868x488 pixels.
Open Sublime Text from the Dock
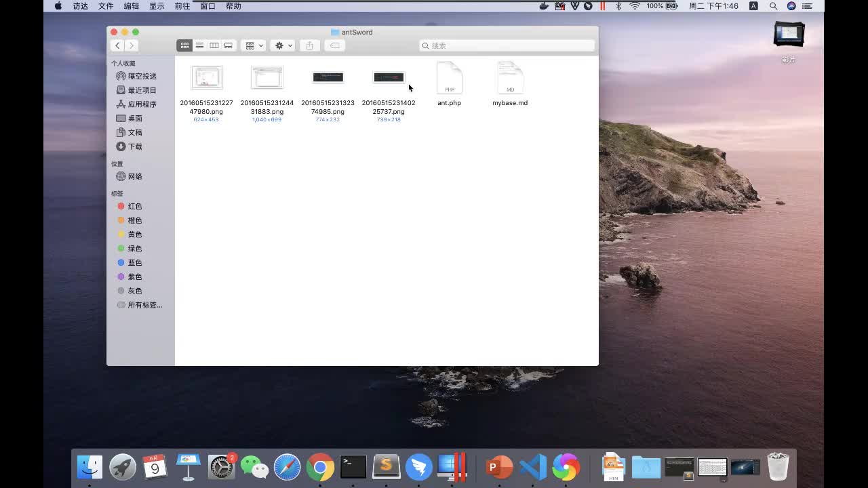tap(386, 467)
